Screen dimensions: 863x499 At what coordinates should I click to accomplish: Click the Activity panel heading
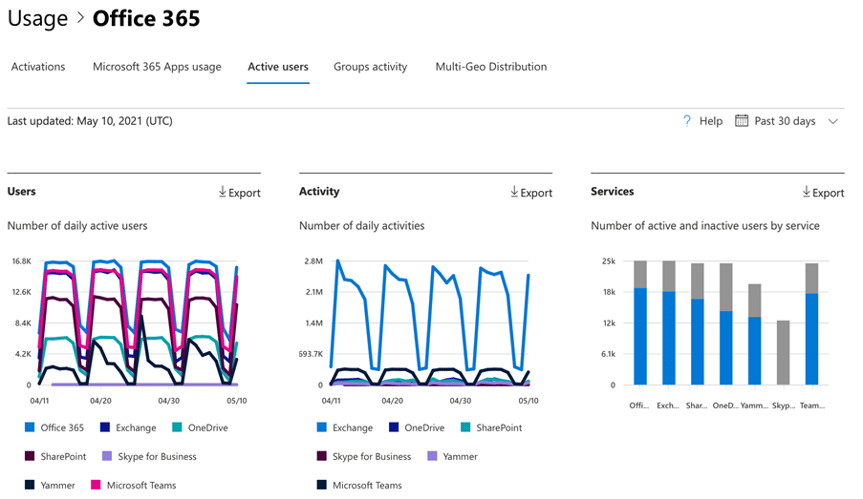[319, 191]
